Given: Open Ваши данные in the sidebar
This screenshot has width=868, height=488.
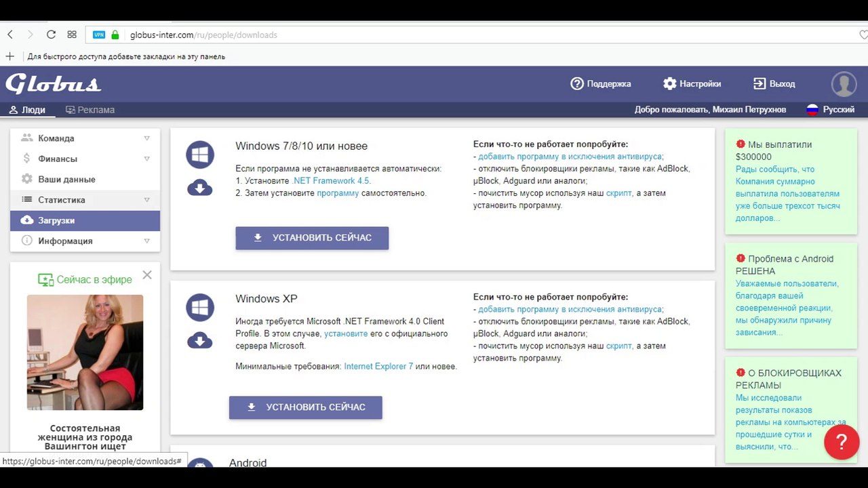Looking at the screenshot, I should click(85, 180).
